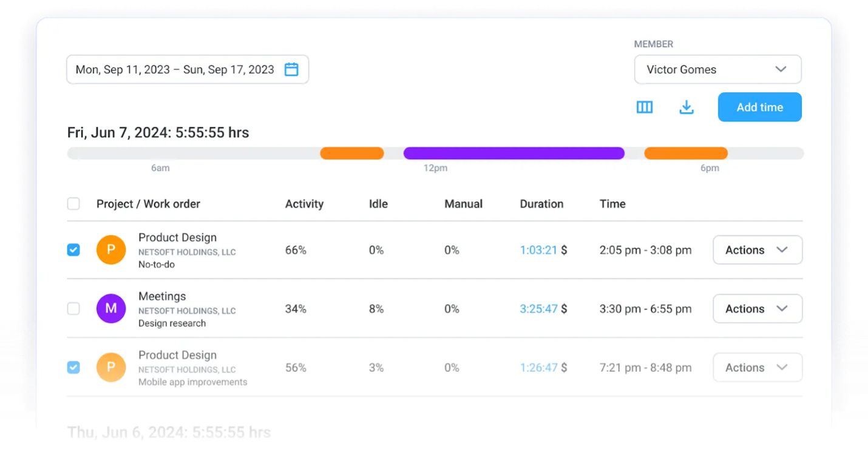Click the Product Design avatar, Mobile app improvements row
This screenshot has width=868, height=452.
(111, 368)
